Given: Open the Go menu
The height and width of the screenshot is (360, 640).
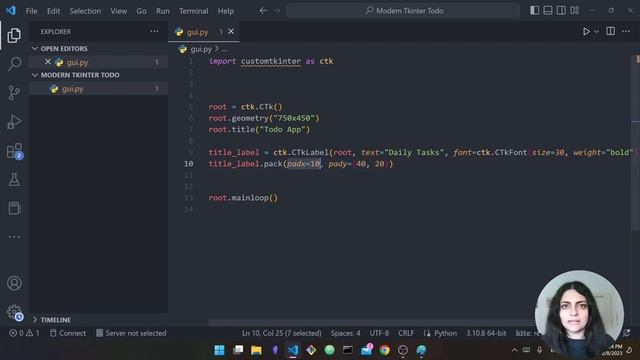Looking at the screenshot, I should tap(141, 11).
